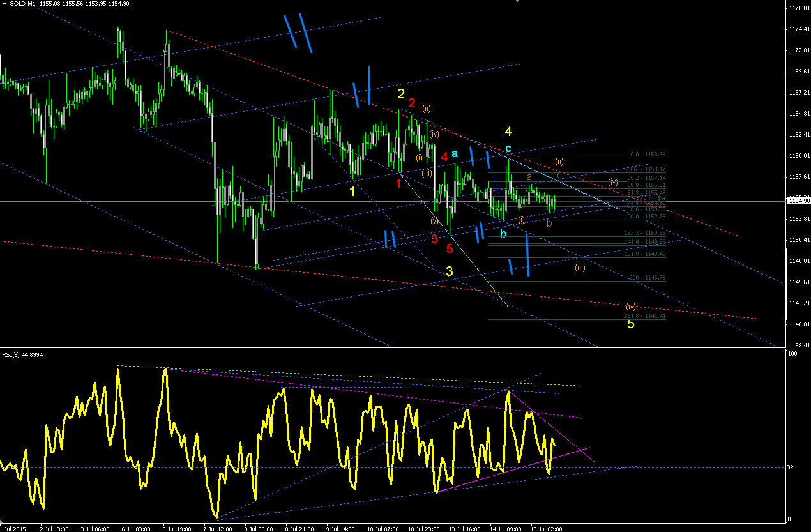Select the cyan wave label c

coord(508,149)
